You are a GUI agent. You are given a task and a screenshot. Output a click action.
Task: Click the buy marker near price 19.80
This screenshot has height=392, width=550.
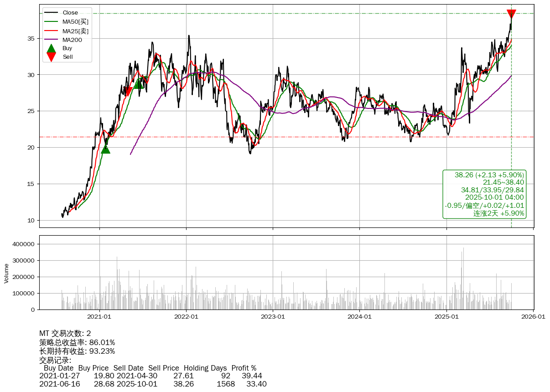point(105,149)
